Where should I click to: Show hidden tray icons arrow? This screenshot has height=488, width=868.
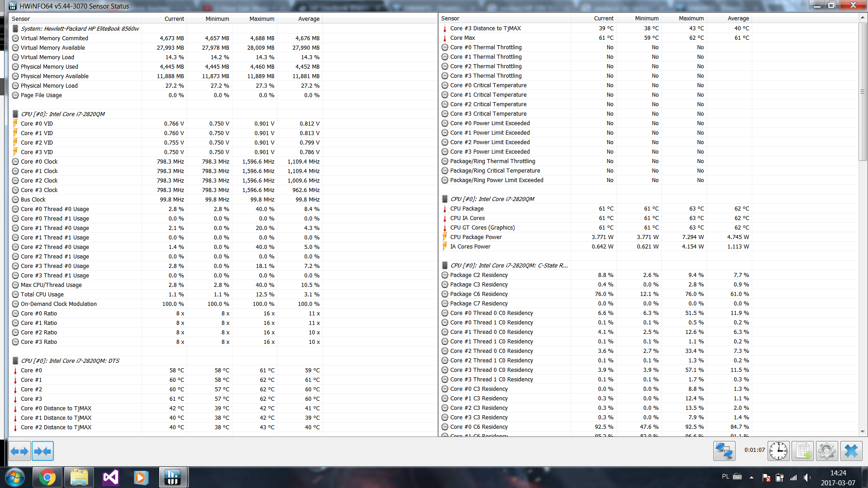pyautogui.click(x=751, y=478)
